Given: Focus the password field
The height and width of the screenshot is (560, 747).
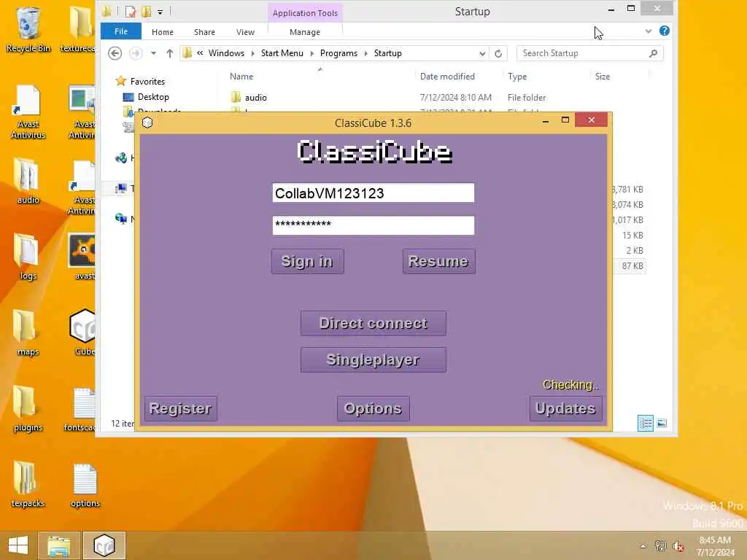Looking at the screenshot, I should (373, 225).
